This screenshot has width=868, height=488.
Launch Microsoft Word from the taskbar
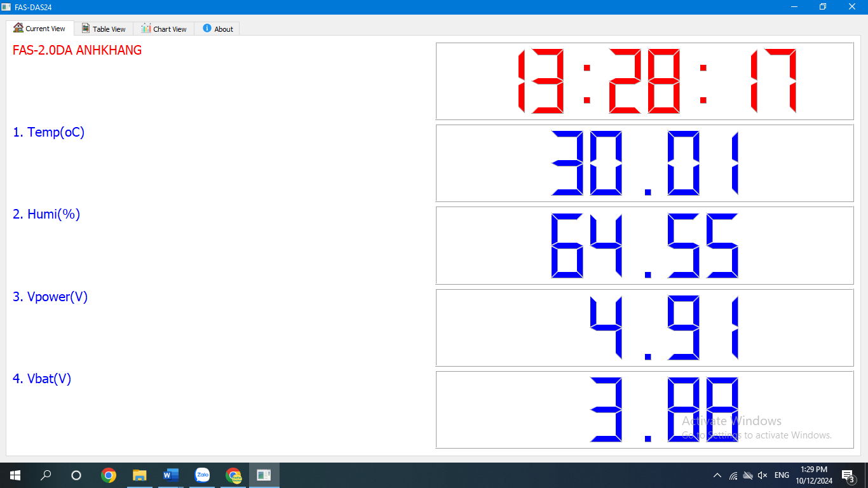171,475
